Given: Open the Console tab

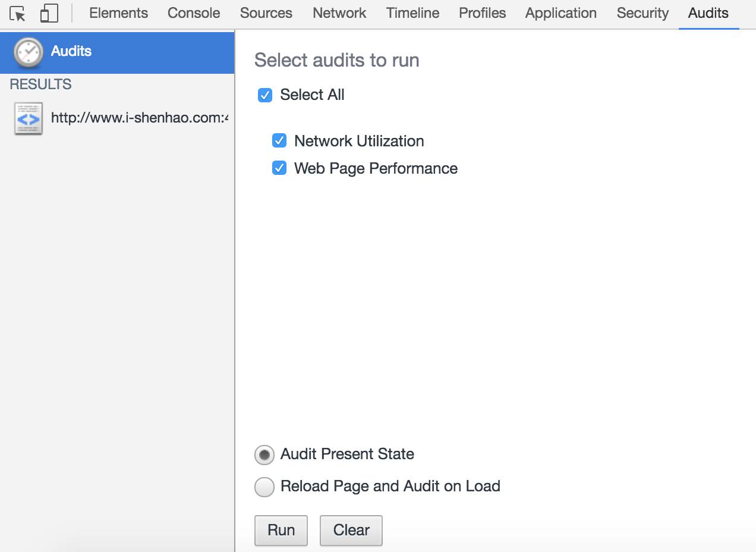Looking at the screenshot, I should tap(194, 13).
